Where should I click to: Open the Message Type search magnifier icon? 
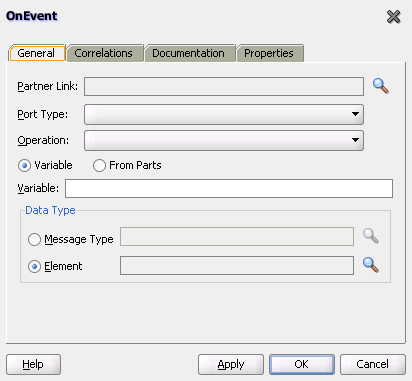click(x=371, y=236)
